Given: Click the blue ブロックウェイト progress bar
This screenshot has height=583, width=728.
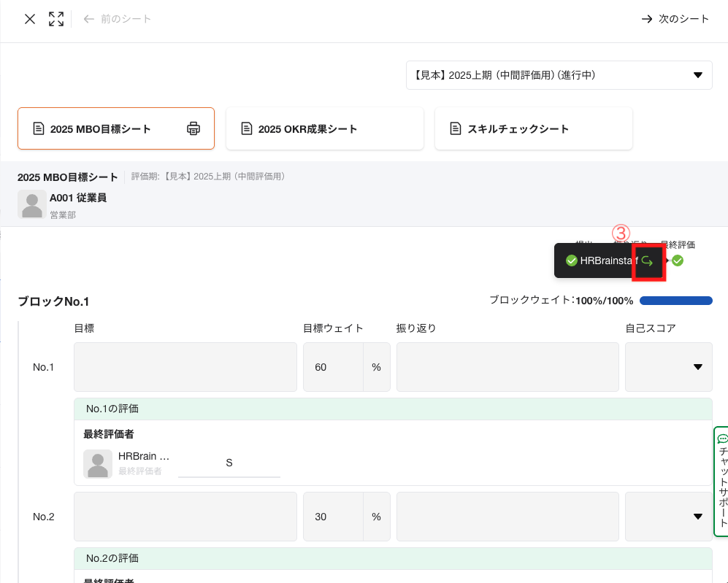Looking at the screenshot, I should coord(675,300).
